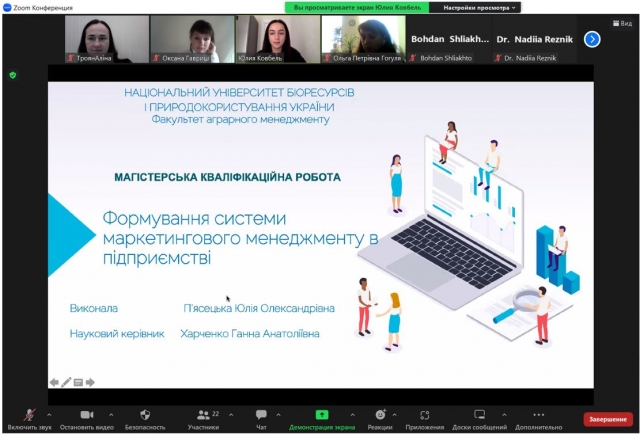This screenshot has width=640, height=434.
Task: Click the green screen-viewing notification bar
Action: click(x=357, y=8)
